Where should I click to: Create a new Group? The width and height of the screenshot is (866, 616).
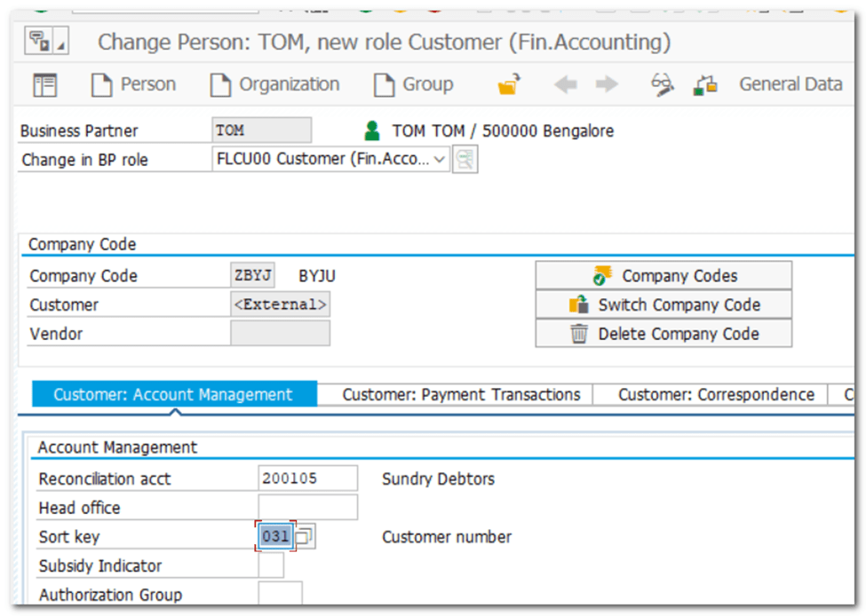click(x=414, y=85)
